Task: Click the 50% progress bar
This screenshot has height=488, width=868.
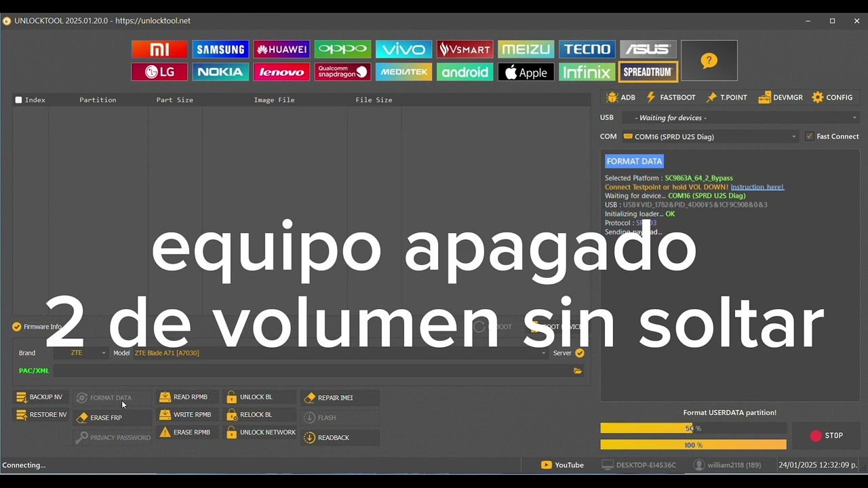Action: (693, 428)
